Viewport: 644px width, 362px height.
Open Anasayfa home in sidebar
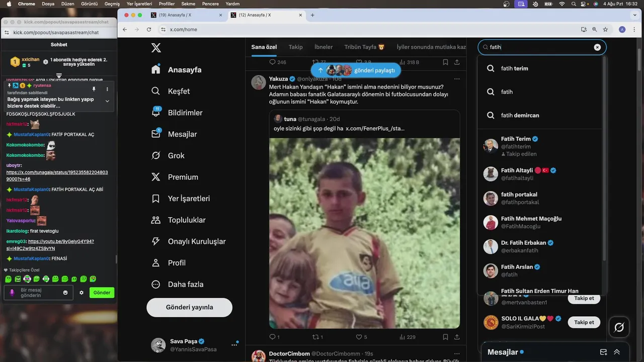click(x=177, y=70)
